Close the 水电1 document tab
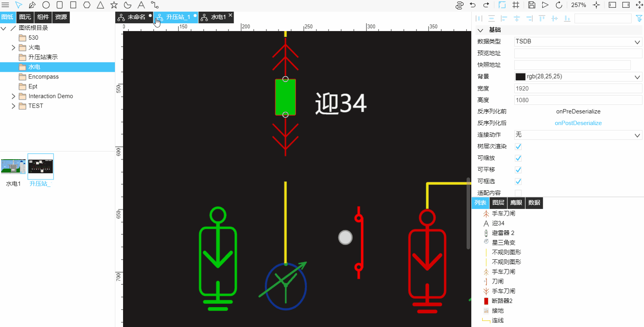644x327 pixels. pyautogui.click(x=231, y=15)
